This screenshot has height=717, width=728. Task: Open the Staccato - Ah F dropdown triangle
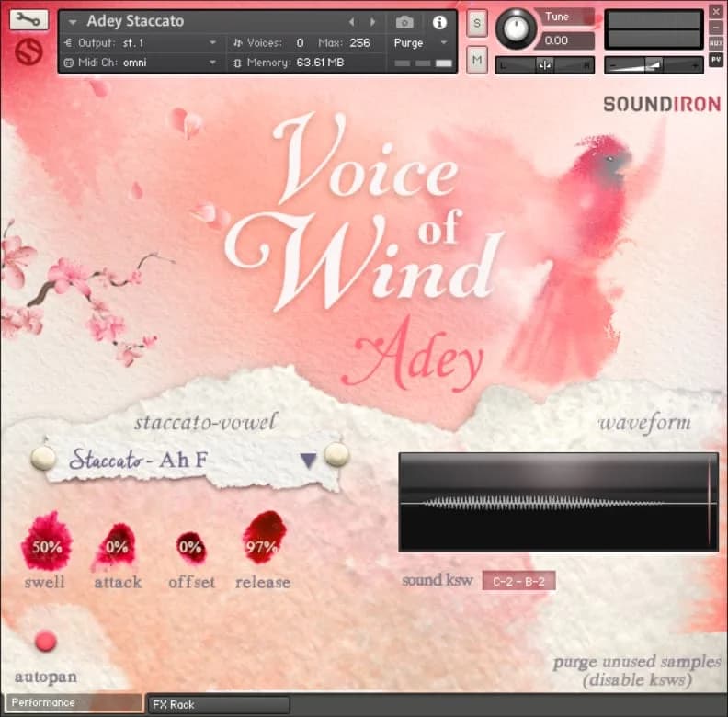[308, 461]
